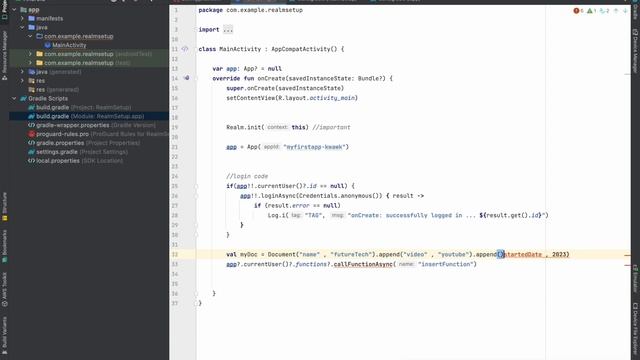Viewport: 640px width, 360px height.
Task: Click error stripe mark beside line 33
Action: click(x=627, y=265)
